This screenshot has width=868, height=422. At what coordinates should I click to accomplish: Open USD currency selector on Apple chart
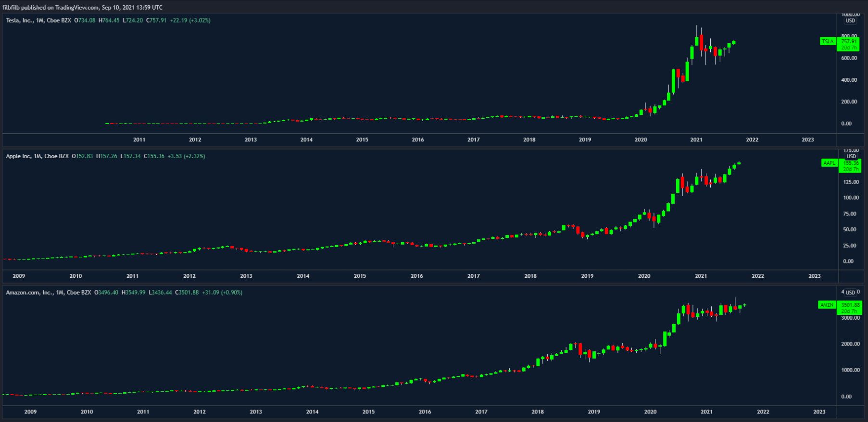851,157
